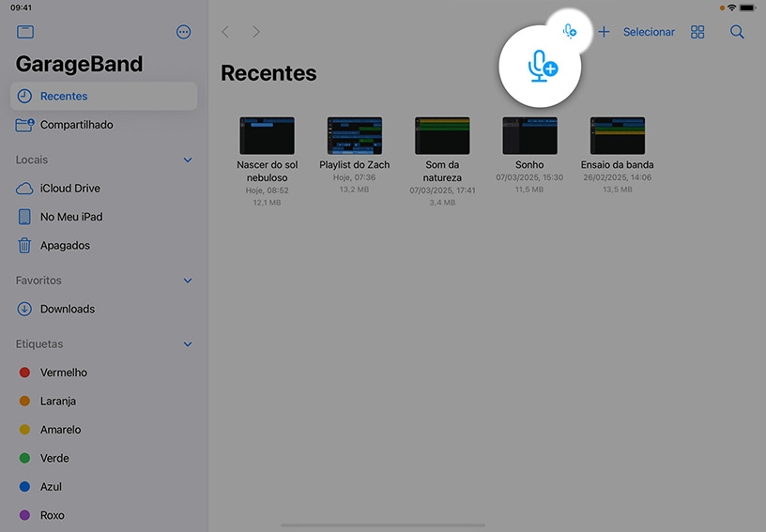Click the iCloud Drive cloud icon
The height and width of the screenshot is (532, 766).
(24, 189)
